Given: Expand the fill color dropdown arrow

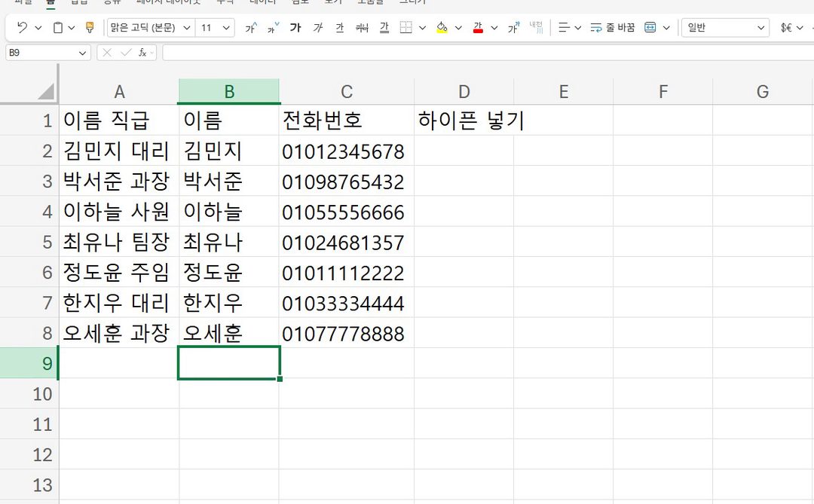Looking at the screenshot, I should (458, 28).
